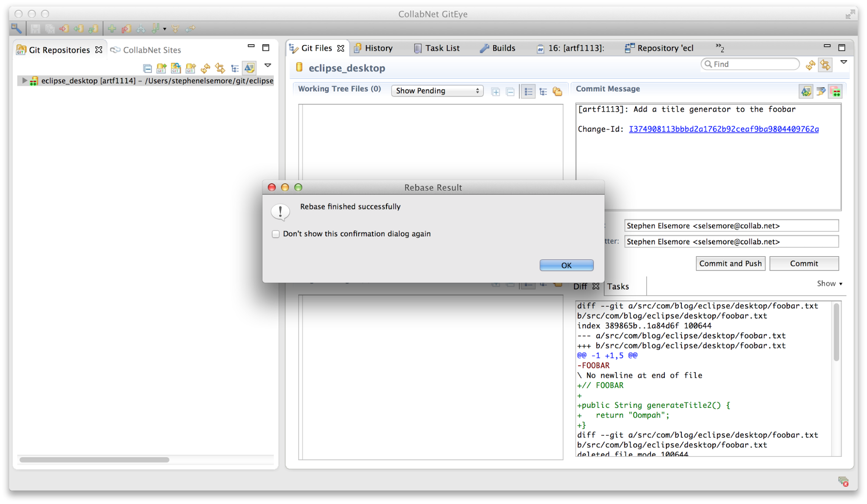Viewport: 867px width, 504px height.
Task: Toggle the sign-off icon in the Commit Message toolbar
Action: 821,91
